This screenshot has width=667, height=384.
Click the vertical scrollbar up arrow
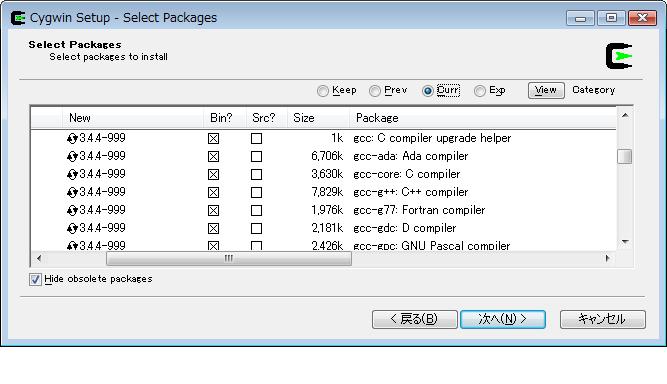[x=625, y=115]
